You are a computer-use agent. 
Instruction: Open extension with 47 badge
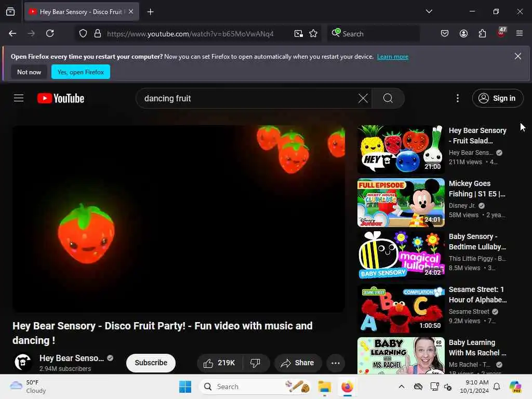tap(501, 33)
